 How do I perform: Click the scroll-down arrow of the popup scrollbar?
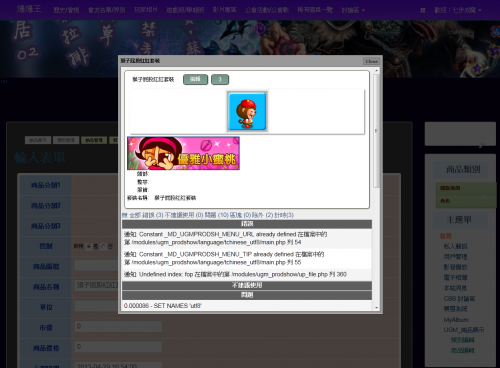[x=376, y=307]
